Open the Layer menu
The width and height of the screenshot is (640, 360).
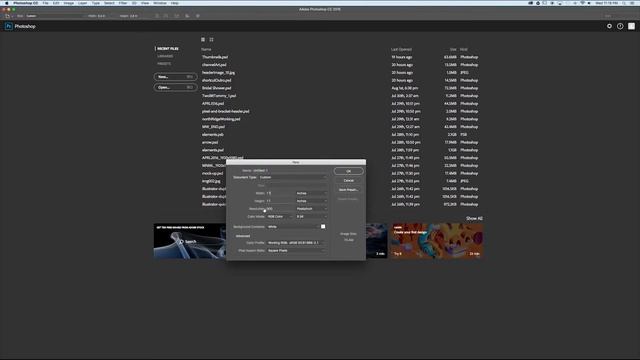[82, 3]
